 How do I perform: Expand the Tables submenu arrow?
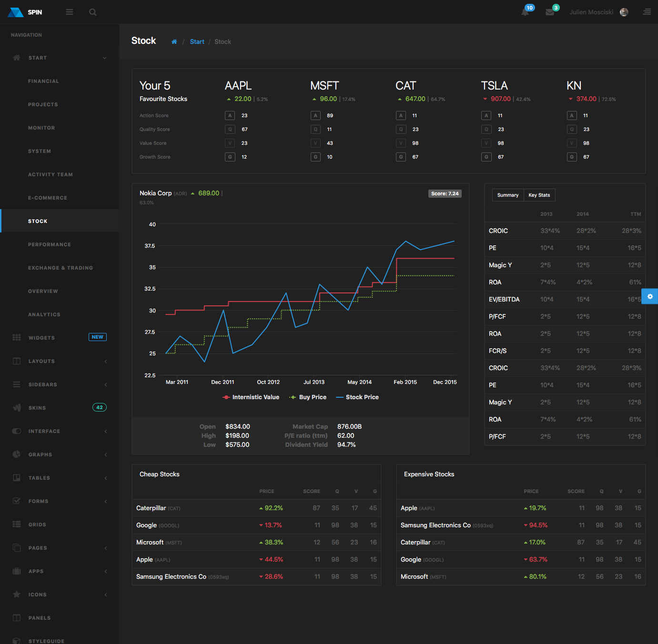106,478
